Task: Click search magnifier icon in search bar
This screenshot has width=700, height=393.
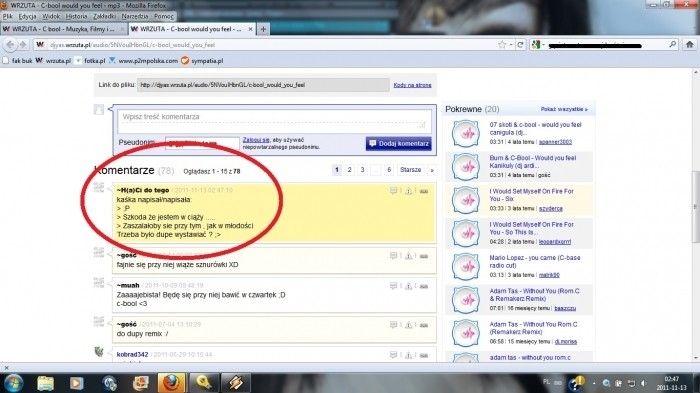Action: point(672,45)
